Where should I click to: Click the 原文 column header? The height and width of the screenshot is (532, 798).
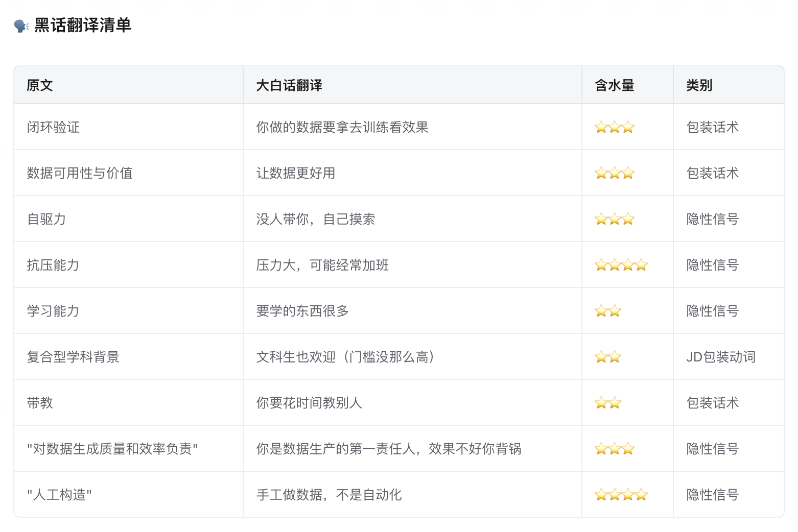click(x=40, y=85)
